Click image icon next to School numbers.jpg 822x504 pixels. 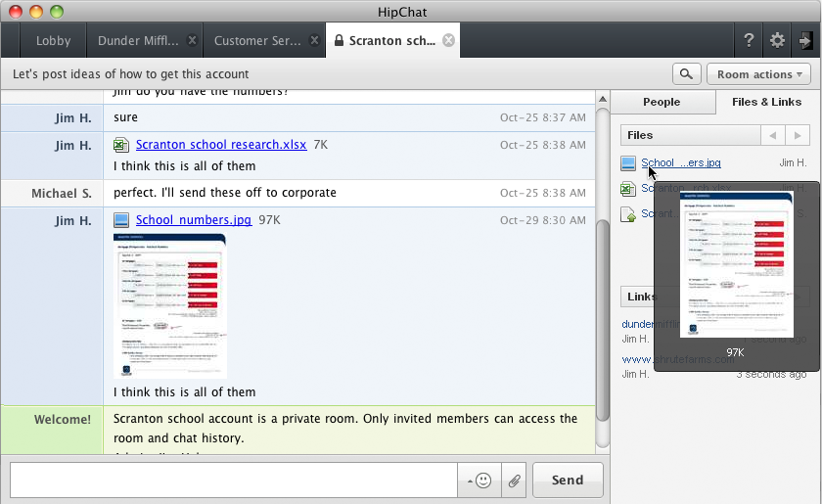(121, 220)
